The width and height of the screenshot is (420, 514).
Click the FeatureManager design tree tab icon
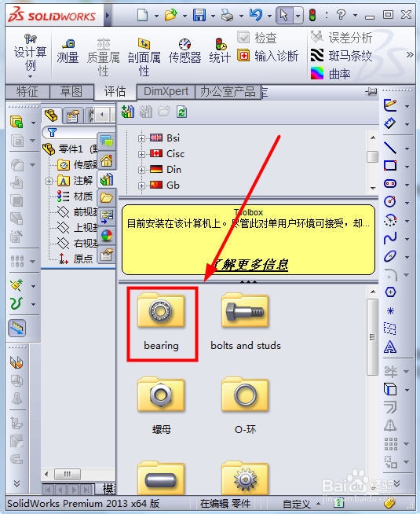click(51, 116)
